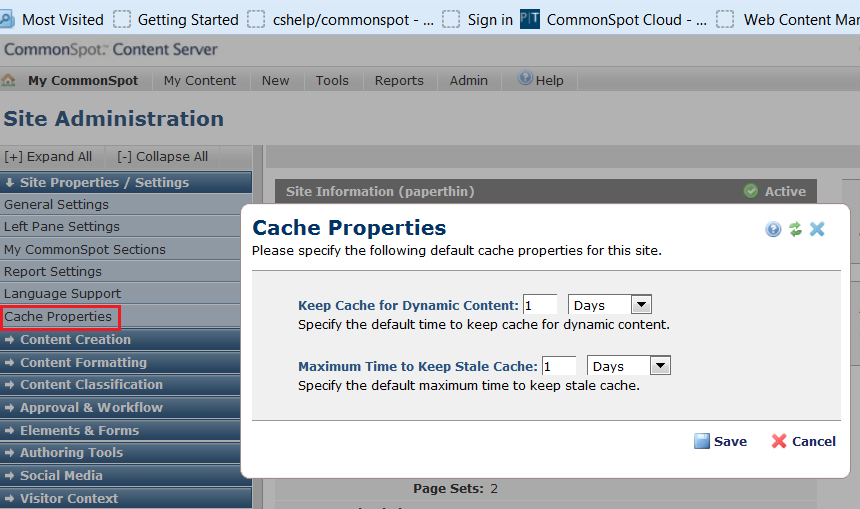Click the green Active status check icon
Image resolution: width=860 pixels, height=509 pixels.
coord(750,191)
